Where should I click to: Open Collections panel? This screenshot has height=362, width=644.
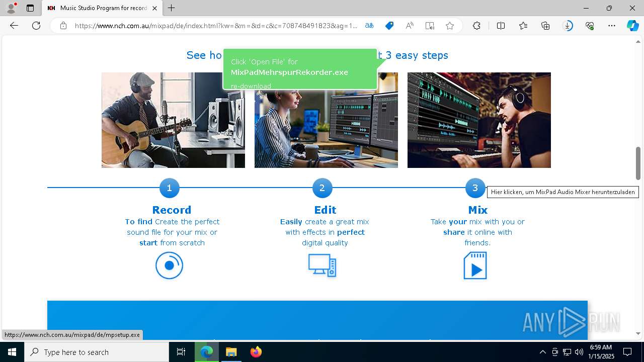[545, 26]
